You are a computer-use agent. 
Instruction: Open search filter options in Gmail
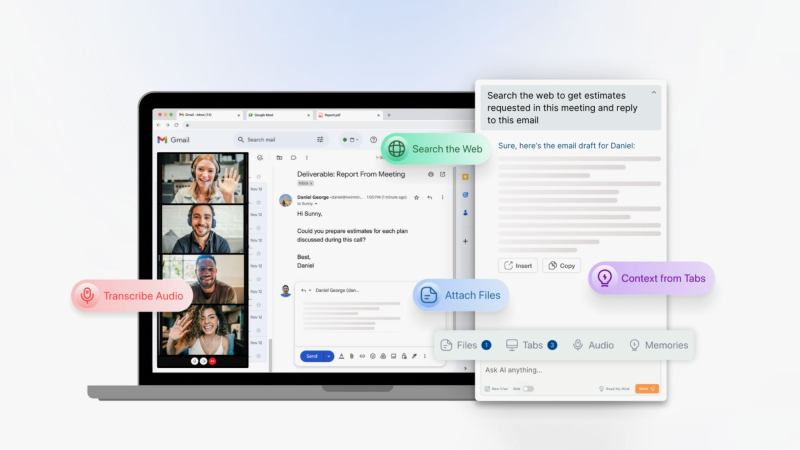tap(320, 139)
